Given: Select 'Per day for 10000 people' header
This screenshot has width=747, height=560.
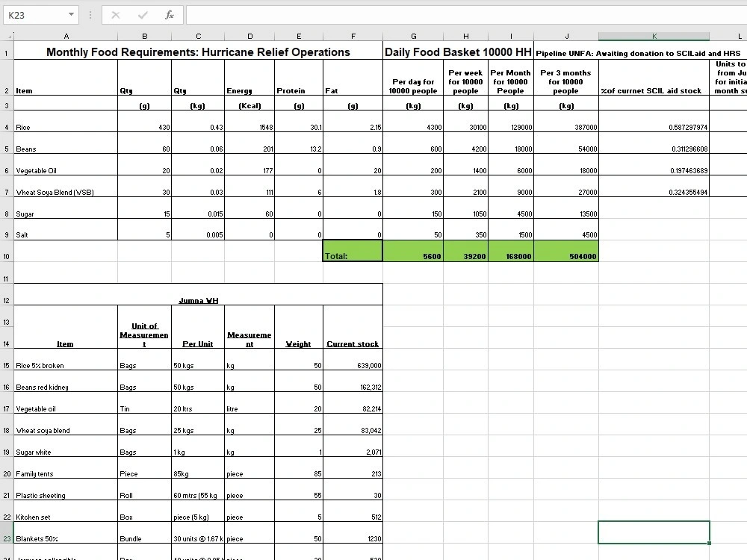Looking at the screenshot, I should pyautogui.click(x=413, y=78).
